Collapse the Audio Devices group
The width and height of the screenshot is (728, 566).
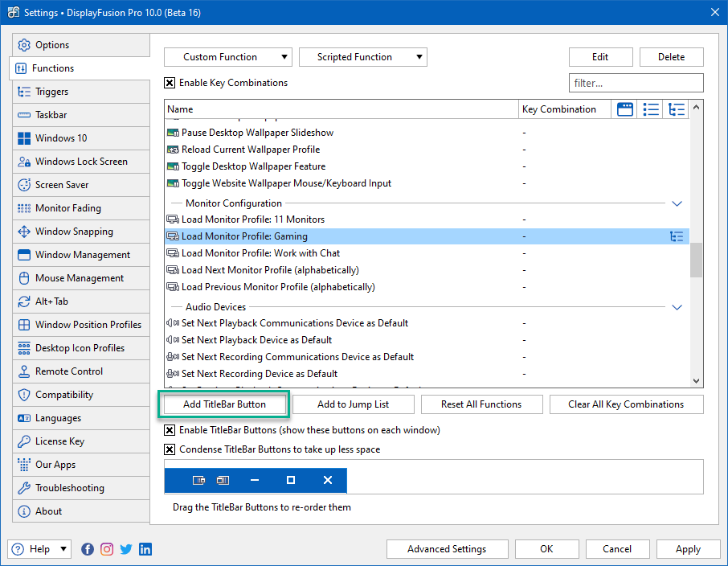point(677,307)
